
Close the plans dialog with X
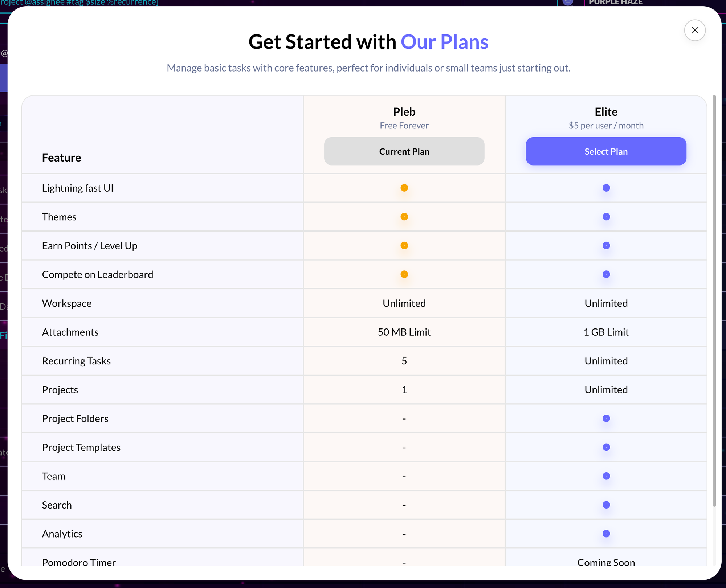point(694,30)
